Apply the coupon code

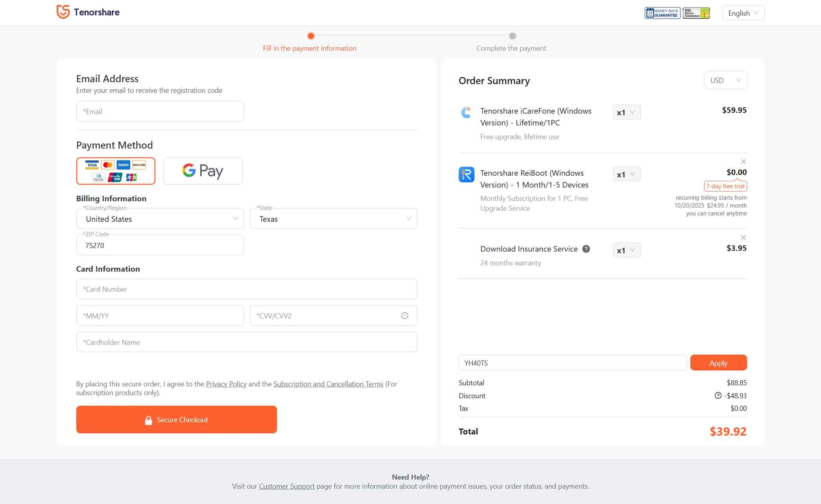(718, 363)
